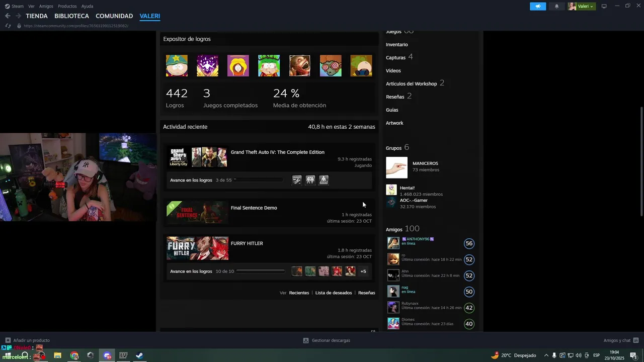Open the MANICEROS group avatar
644x362 pixels.
(396, 167)
